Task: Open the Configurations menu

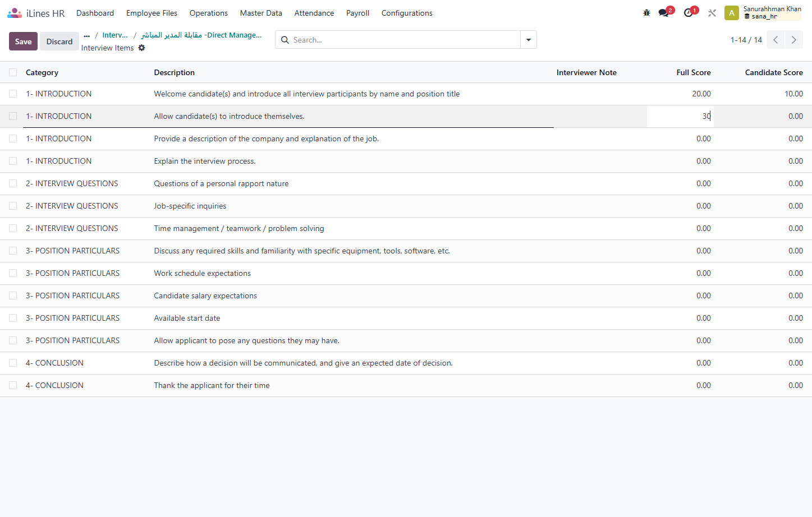Action: [407, 13]
